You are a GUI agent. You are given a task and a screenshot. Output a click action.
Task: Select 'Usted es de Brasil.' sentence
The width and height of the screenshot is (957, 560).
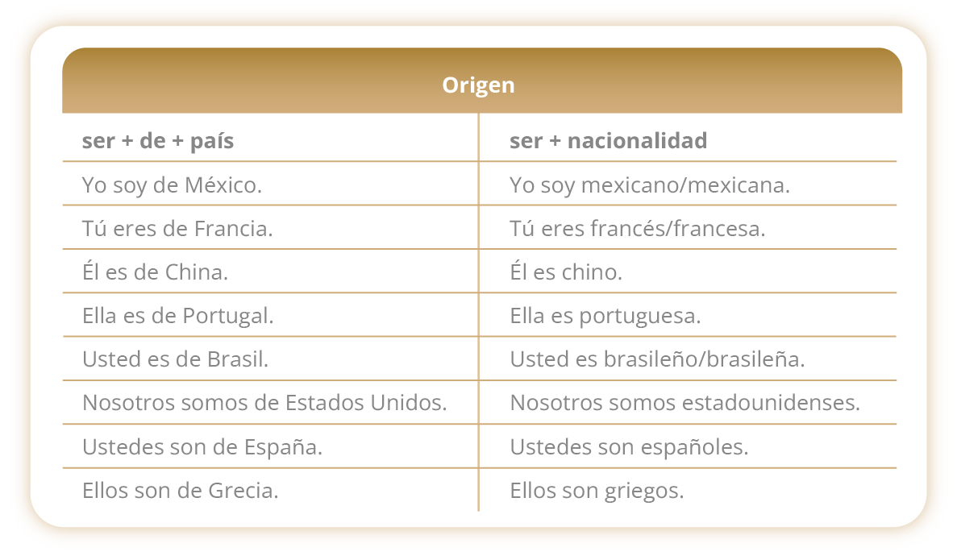[176, 359]
